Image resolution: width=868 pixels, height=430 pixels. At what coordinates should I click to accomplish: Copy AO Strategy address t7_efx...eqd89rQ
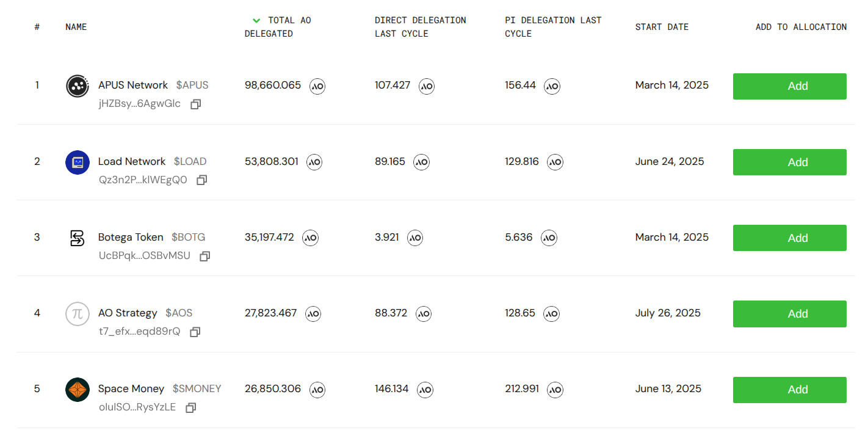pyautogui.click(x=195, y=332)
